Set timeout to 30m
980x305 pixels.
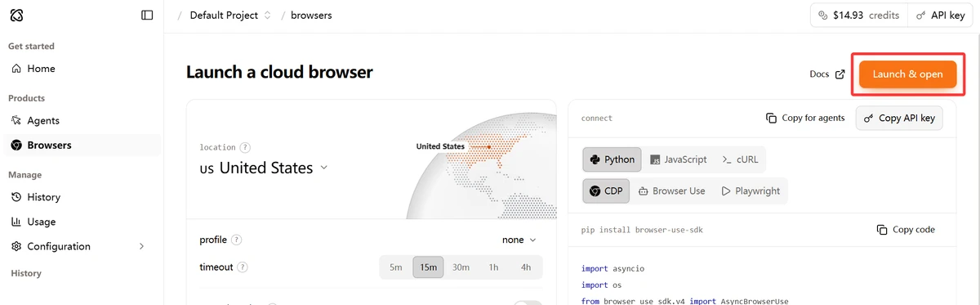[x=461, y=267]
